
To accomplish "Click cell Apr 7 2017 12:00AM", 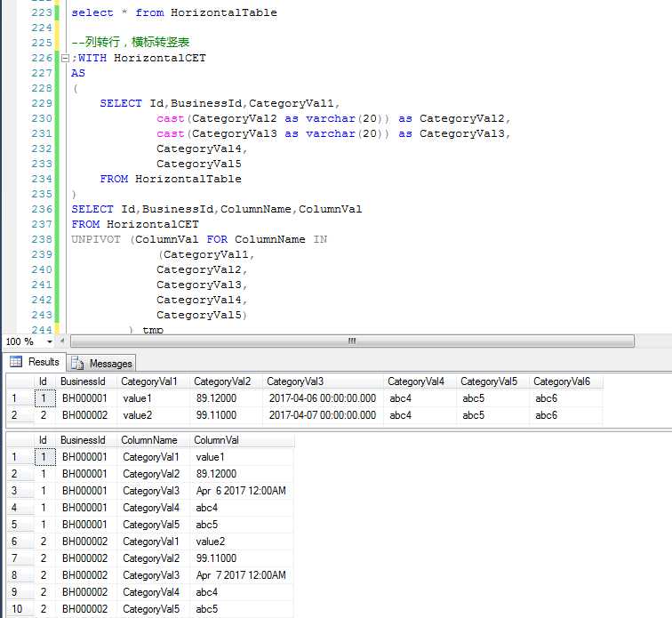I will [242, 575].
